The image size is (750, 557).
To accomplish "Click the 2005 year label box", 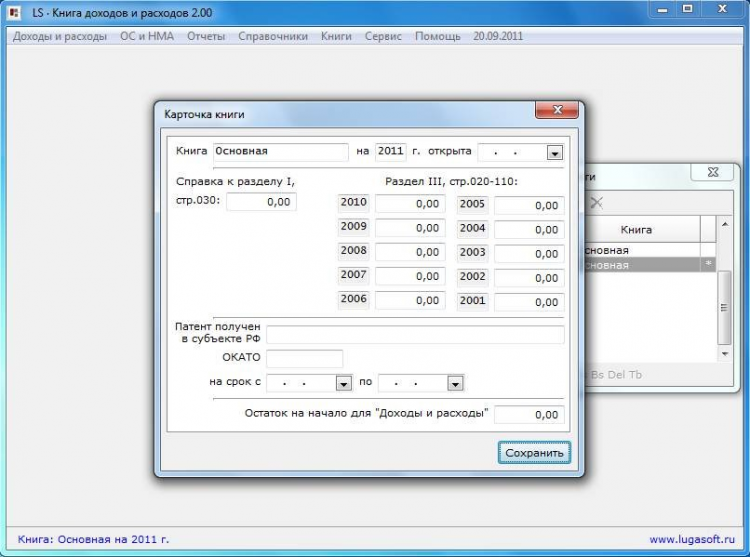I will (x=472, y=205).
